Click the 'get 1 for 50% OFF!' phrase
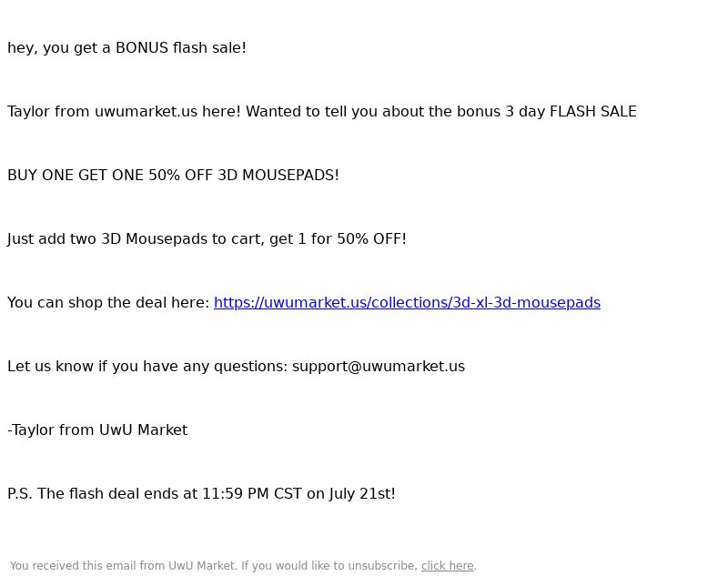Screen dimensions: 728x576 coord(338,239)
